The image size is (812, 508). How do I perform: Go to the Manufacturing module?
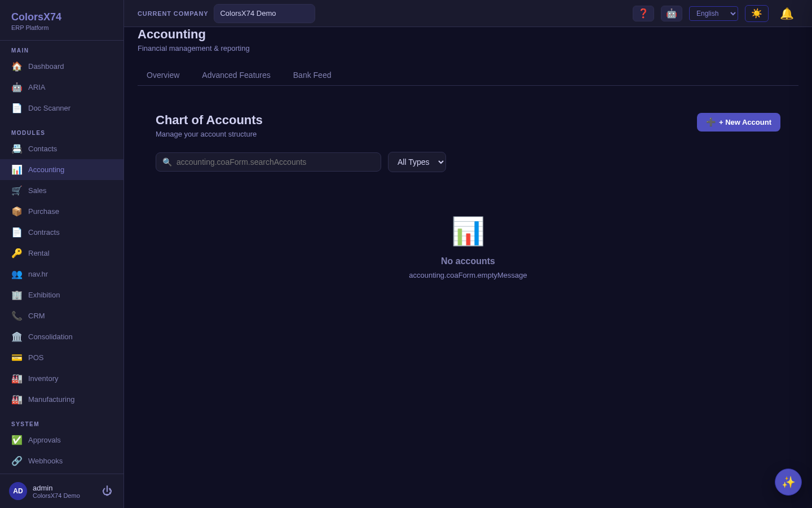(62, 400)
